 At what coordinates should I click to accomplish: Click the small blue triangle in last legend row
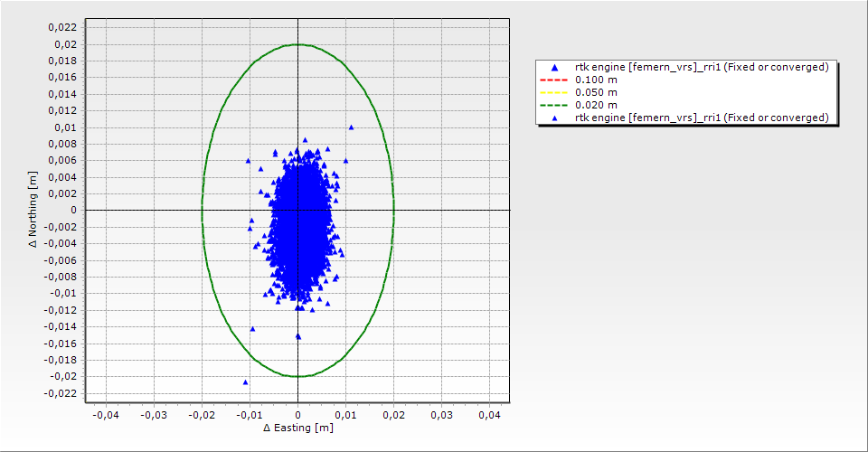(x=554, y=118)
